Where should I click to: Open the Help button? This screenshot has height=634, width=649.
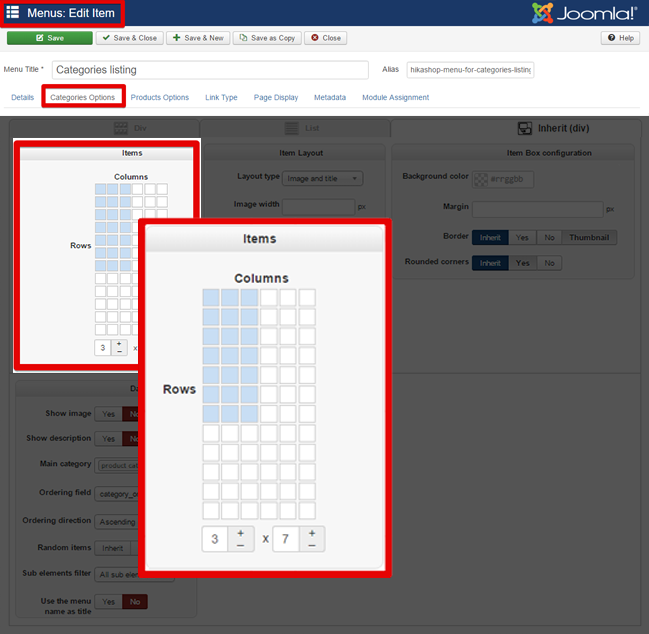pos(620,38)
